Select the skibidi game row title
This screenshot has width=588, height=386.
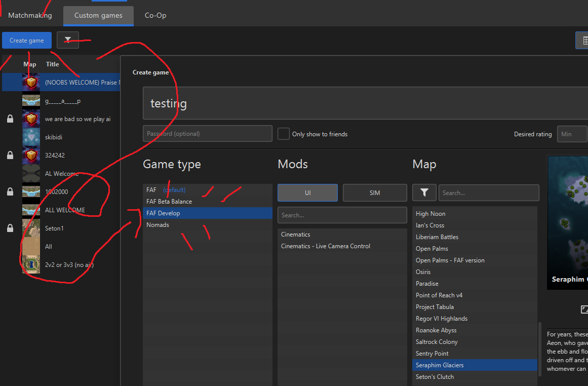[x=54, y=137]
